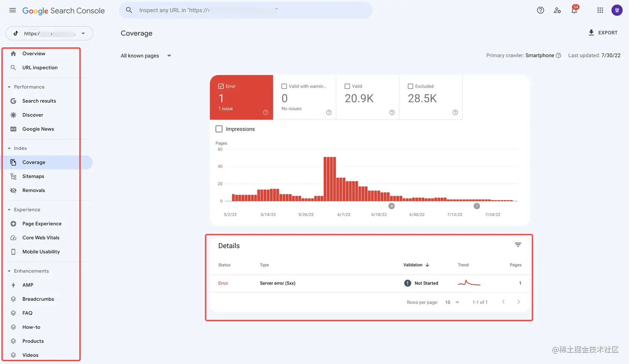Collapse the Index section
Viewport: 629px width, 364px height.
coord(9,148)
